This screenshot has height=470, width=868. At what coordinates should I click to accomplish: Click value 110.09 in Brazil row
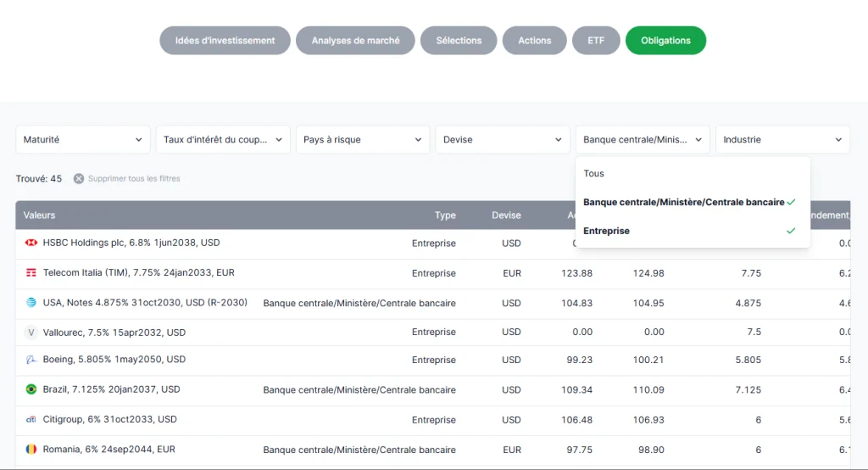click(x=648, y=390)
